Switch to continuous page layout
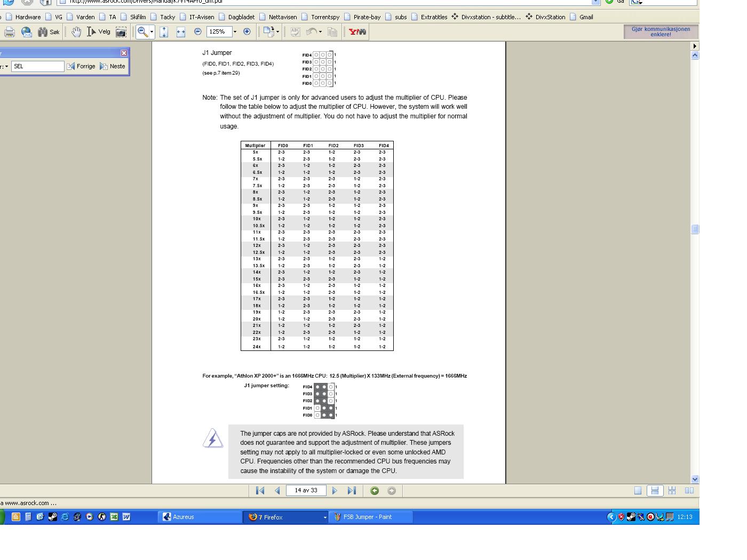747x560 pixels. click(x=655, y=491)
